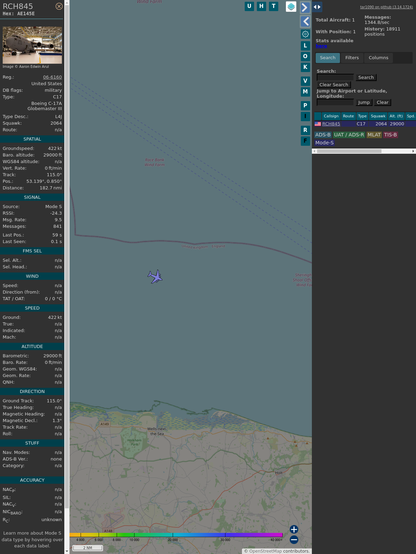The image size is (416, 554).
Task: Click the U map button
Action: coord(249,6)
